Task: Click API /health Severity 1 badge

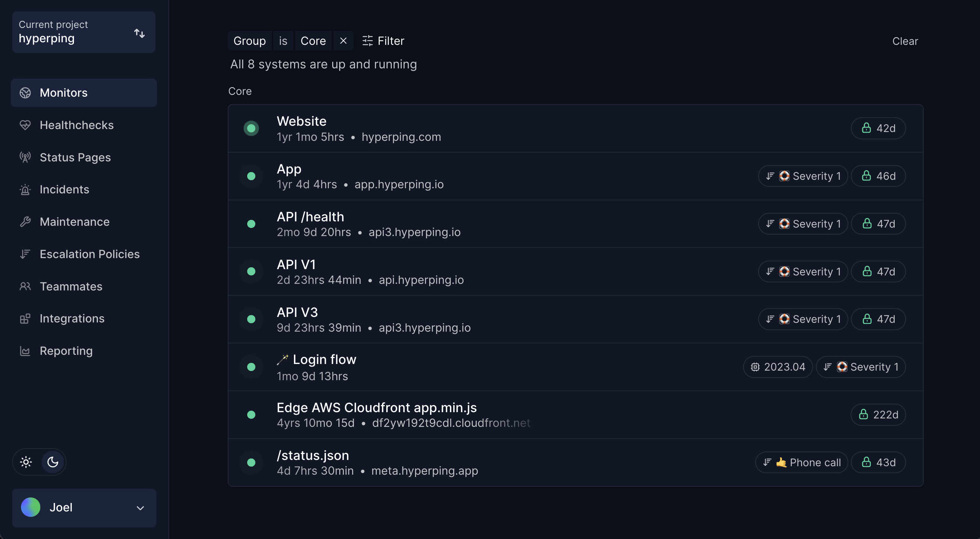Action: point(803,224)
